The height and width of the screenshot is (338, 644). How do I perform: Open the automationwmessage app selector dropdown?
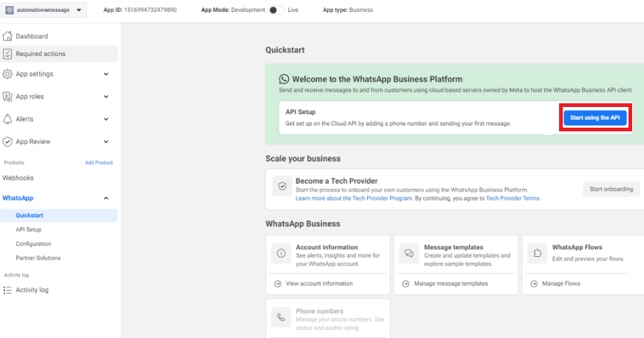tap(44, 10)
